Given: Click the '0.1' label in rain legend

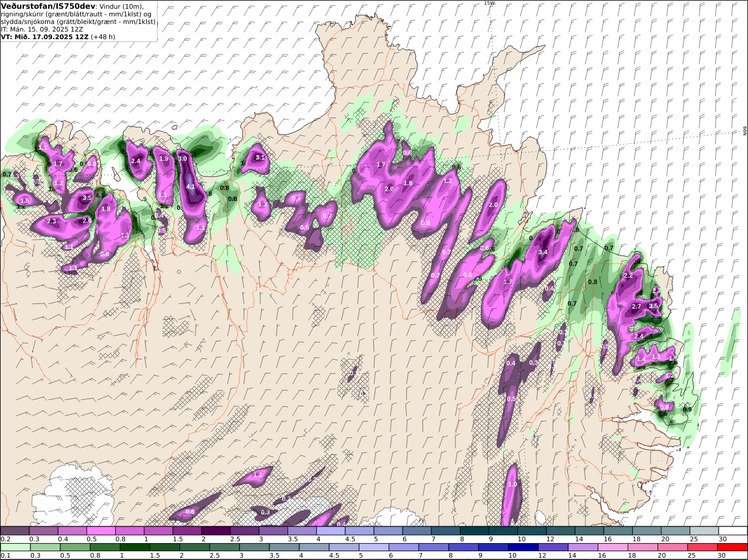Looking at the screenshot, I should [6, 555].
